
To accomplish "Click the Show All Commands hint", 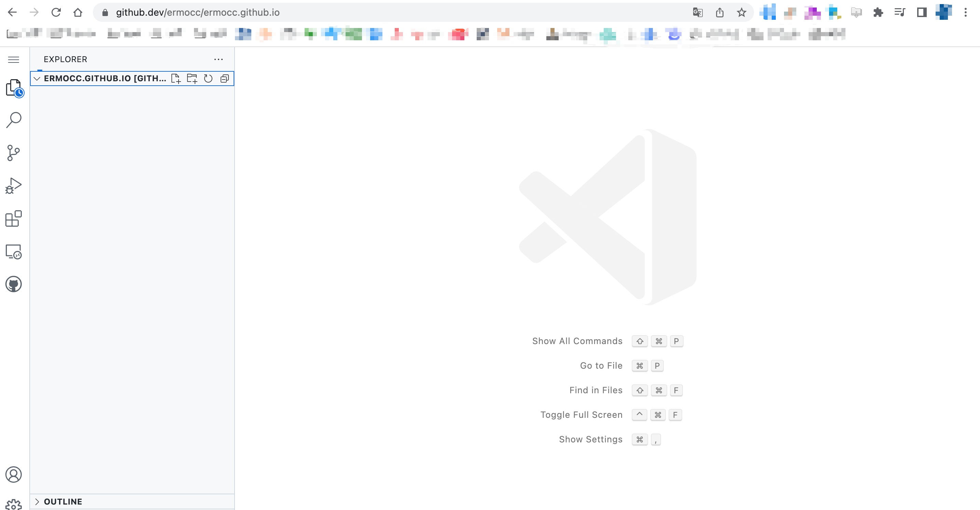I will (577, 341).
